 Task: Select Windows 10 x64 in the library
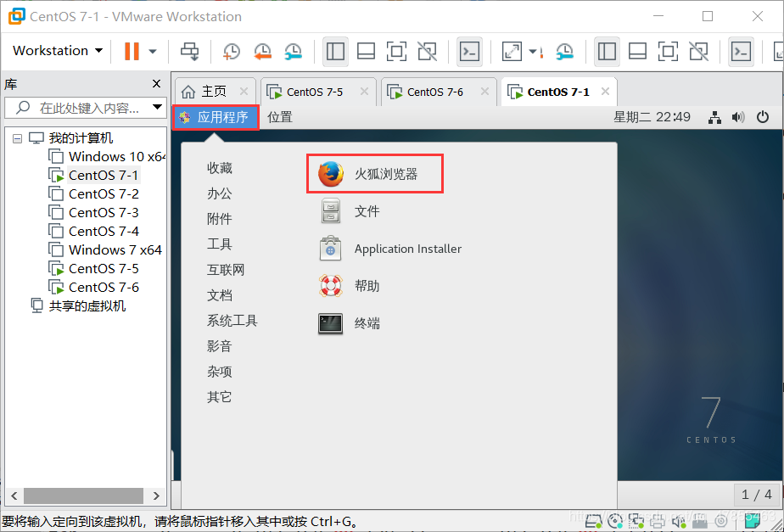(x=117, y=156)
